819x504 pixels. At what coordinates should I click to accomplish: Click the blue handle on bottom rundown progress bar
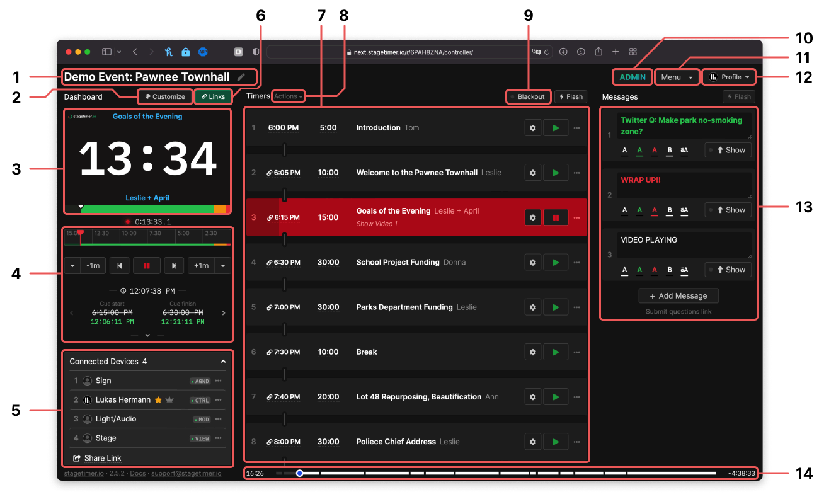pyautogui.click(x=300, y=473)
